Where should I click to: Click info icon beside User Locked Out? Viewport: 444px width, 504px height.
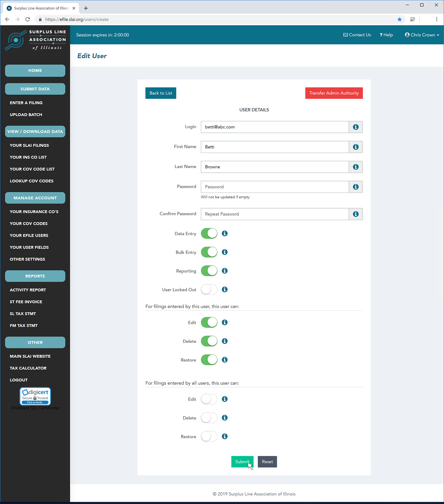point(225,289)
